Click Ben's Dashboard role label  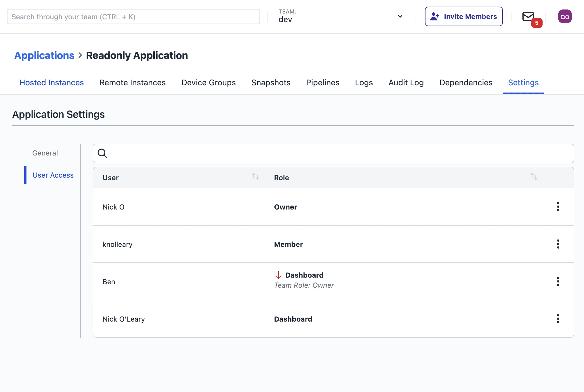304,275
